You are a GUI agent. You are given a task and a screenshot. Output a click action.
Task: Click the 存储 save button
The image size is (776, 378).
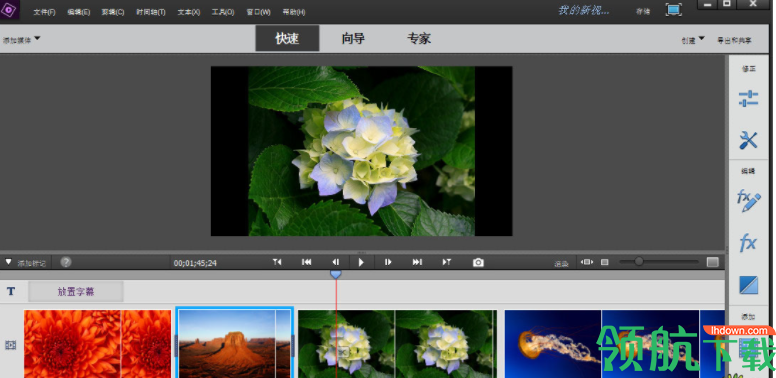643,11
